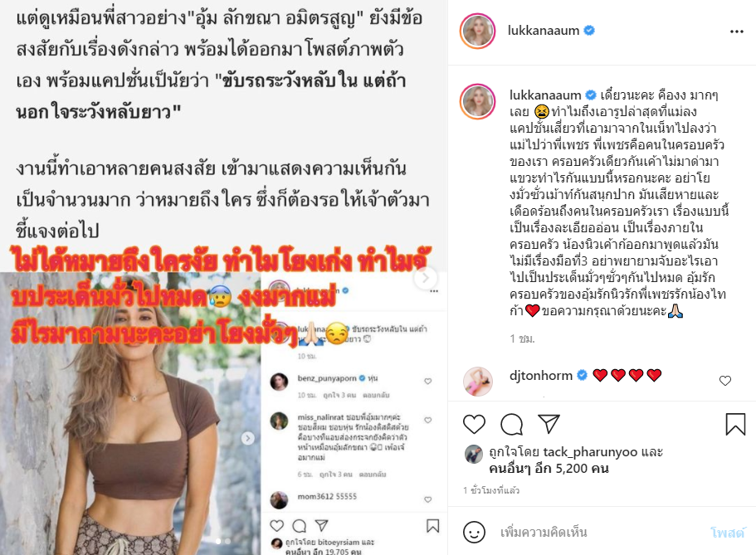Open the djtonhorm commenter profile

[x=541, y=375]
